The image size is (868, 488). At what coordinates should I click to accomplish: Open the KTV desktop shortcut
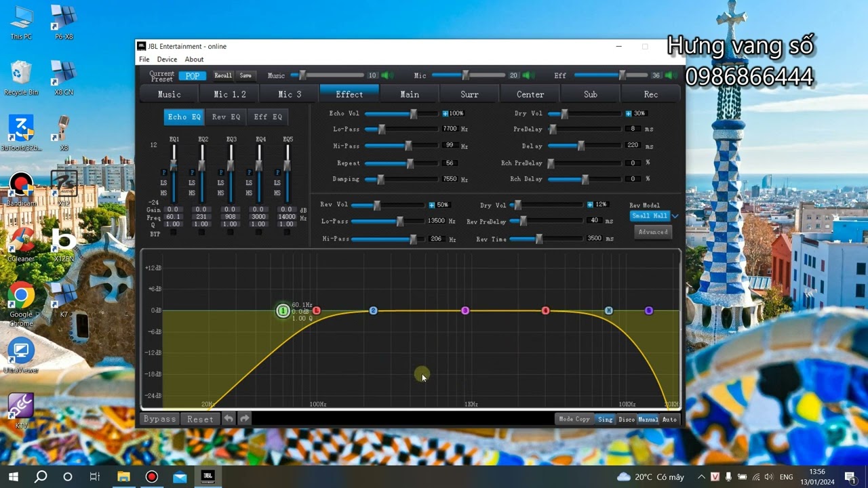point(21,411)
